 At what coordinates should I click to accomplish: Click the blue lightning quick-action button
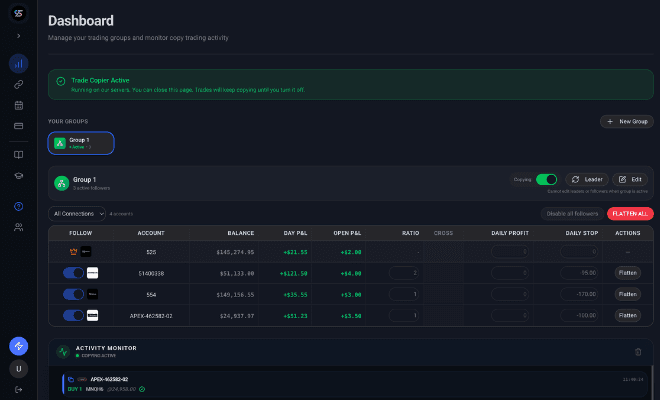[x=19, y=346]
